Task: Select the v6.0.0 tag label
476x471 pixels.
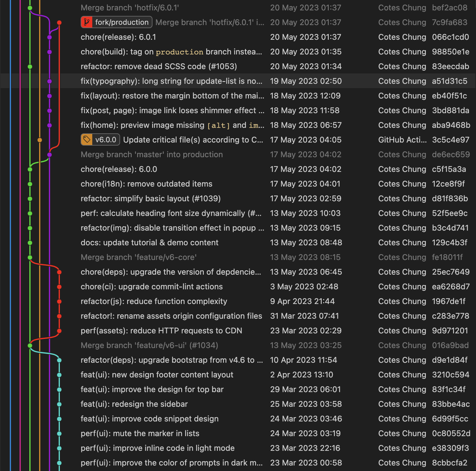Action: (100, 140)
